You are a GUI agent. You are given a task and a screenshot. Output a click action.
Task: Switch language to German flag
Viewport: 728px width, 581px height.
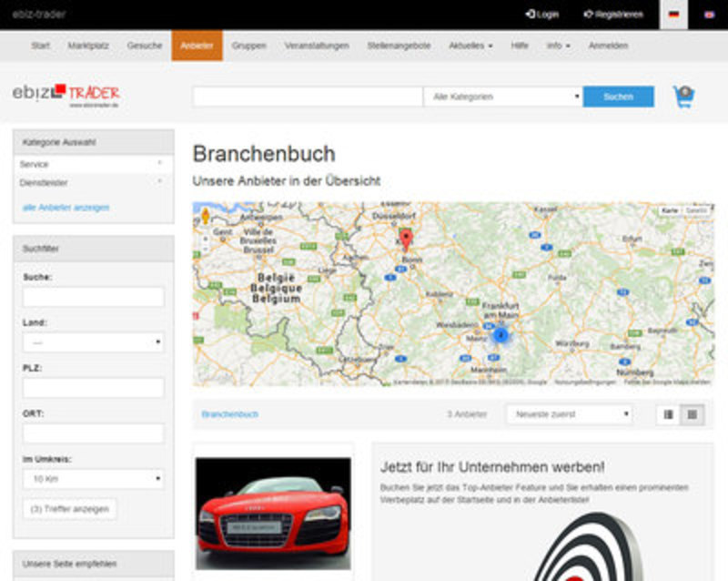tap(673, 15)
